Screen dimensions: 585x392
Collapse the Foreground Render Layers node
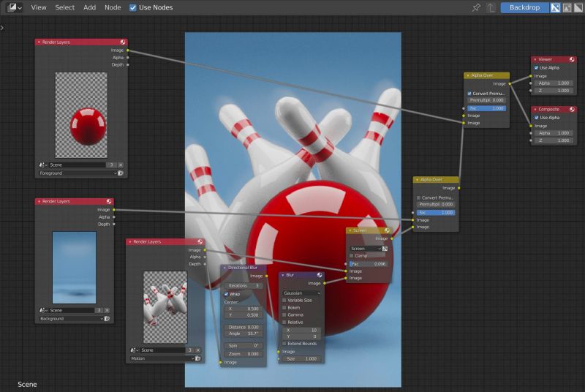point(39,42)
